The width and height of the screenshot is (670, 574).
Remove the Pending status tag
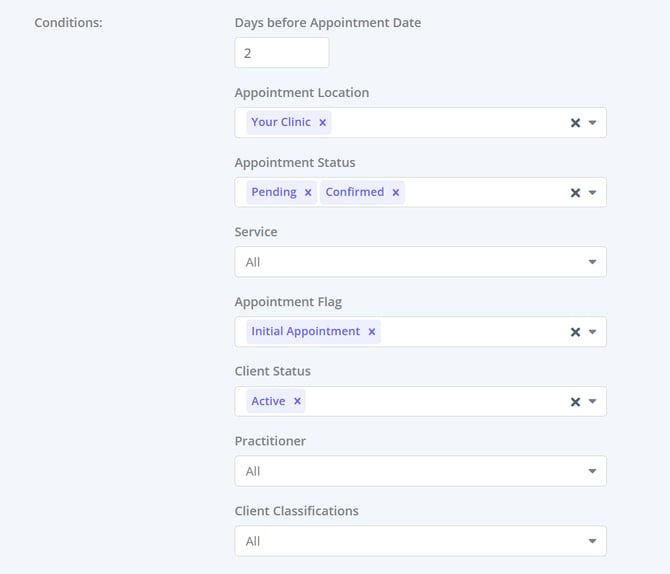[x=308, y=193]
